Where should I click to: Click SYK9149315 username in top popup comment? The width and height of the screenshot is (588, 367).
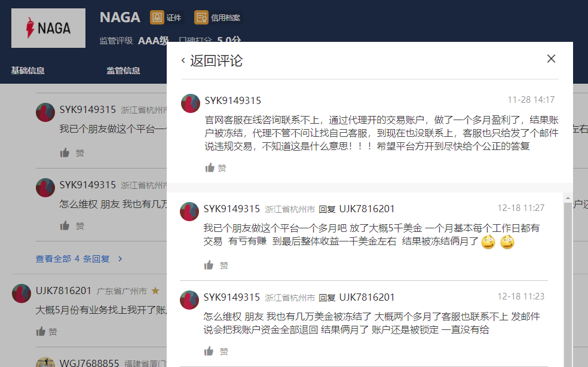(x=232, y=100)
